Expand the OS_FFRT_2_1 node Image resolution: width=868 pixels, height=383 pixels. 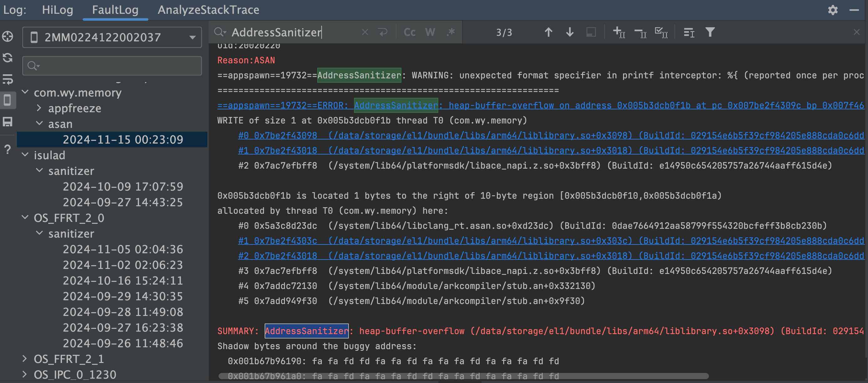25,359
